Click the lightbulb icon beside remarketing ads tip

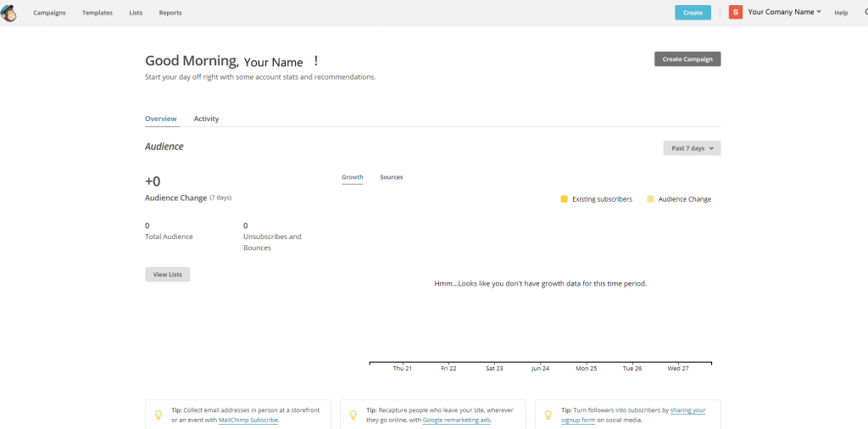coord(353,415)
